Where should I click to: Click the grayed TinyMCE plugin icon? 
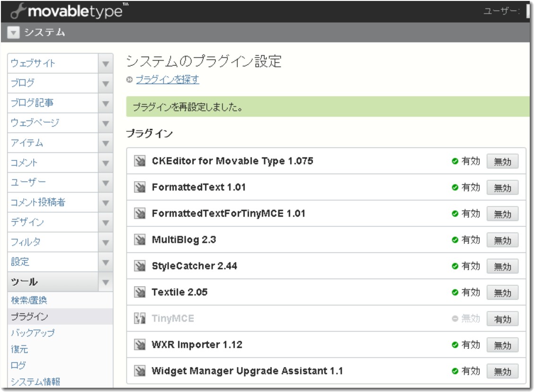[x=140, y=319]
